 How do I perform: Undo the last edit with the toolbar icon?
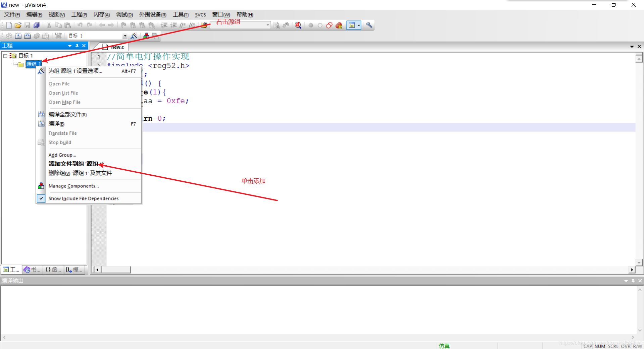[80, 25]
